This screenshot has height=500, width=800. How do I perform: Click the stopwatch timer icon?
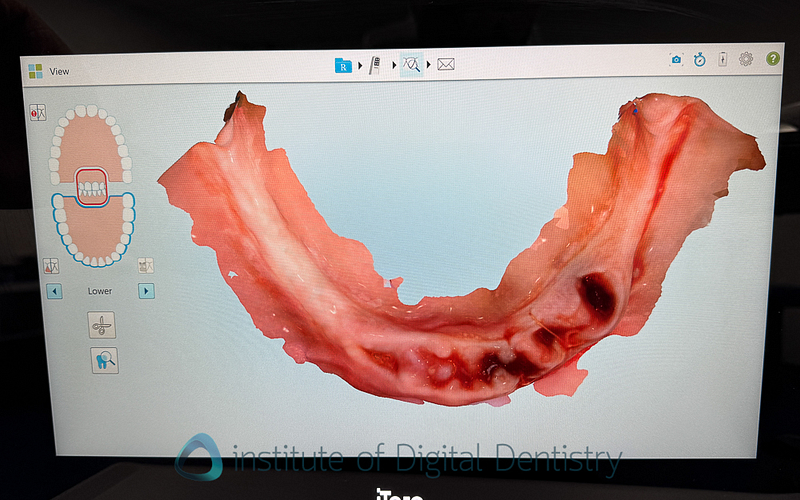tap(699, 60)
